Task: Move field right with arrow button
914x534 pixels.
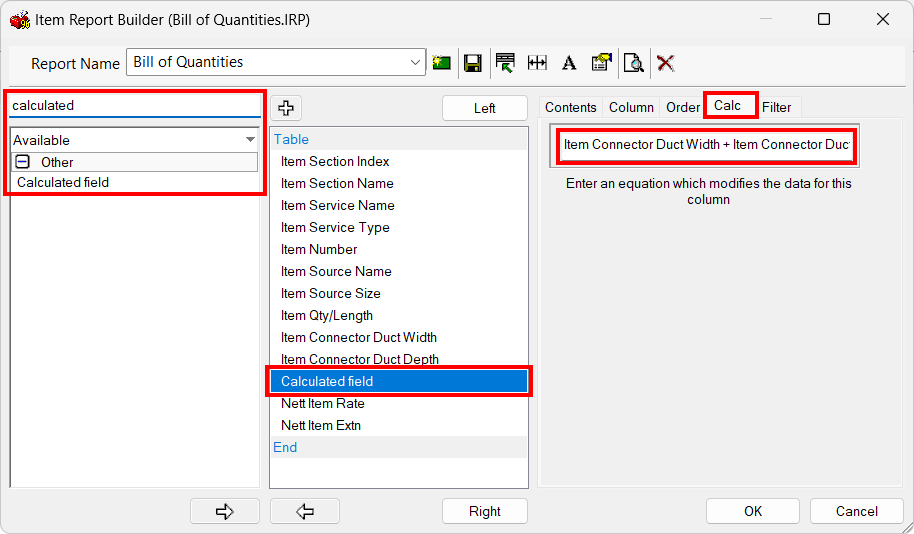Action: (224, 511)
